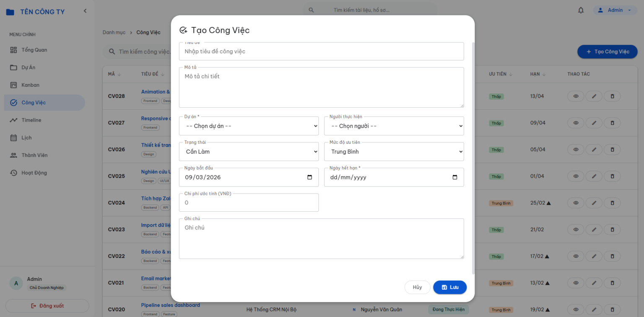This screenshot has width=644, height=317.
Task: Open the Dự án dropdown
Action: (249, 126)
